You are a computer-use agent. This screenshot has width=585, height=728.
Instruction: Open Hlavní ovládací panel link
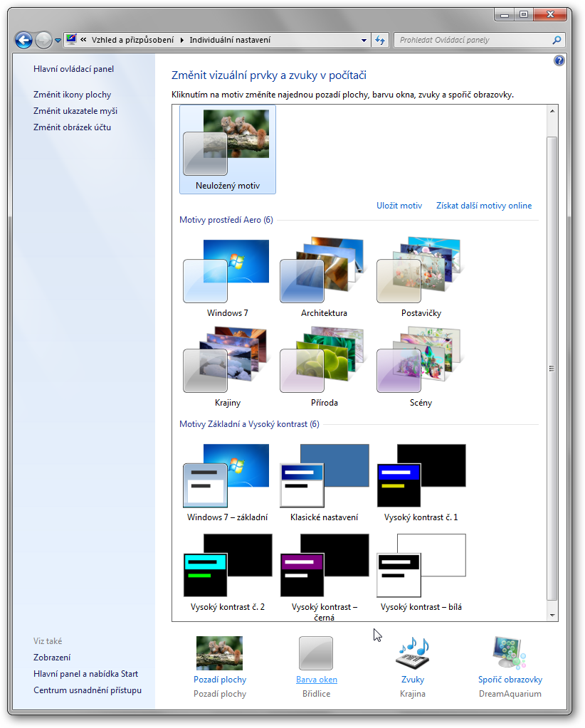point(73,69)
